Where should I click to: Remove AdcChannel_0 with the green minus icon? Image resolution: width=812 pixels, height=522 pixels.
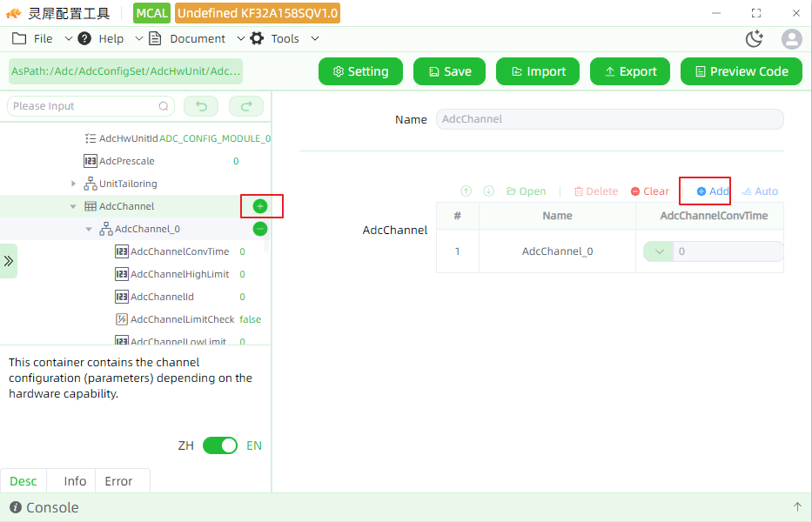click(260, 228)
